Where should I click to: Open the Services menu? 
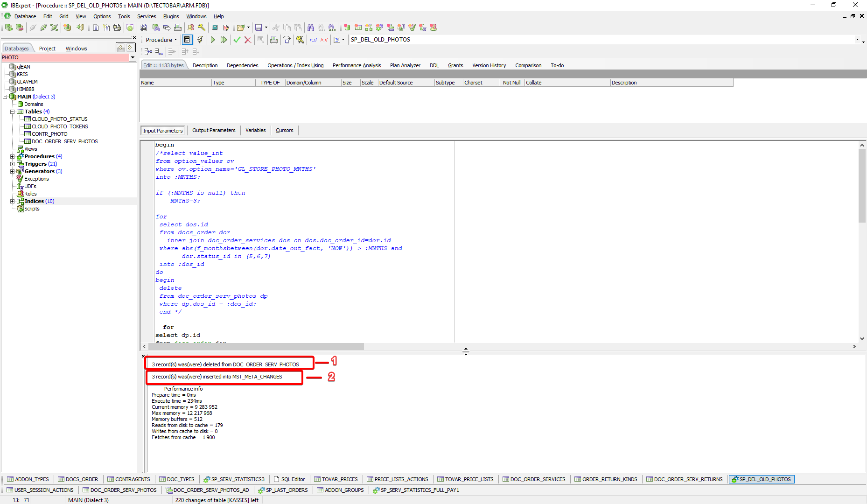[x=147, y=16]
